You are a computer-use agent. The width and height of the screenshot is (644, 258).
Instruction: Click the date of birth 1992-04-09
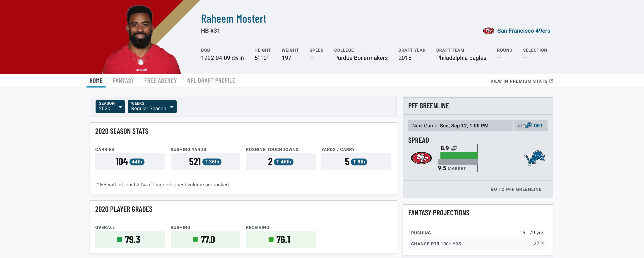pos(216,58)
